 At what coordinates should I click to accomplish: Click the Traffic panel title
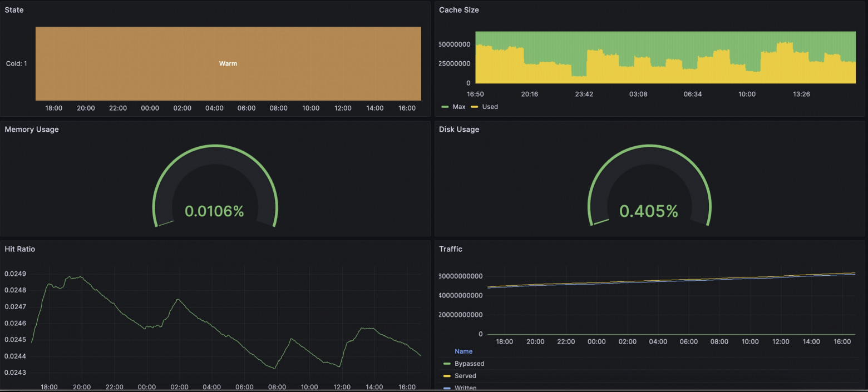[450, 249]
